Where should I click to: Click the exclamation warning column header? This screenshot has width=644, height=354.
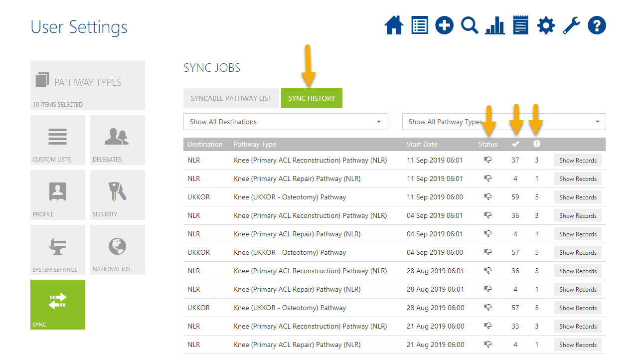[536, 144]
